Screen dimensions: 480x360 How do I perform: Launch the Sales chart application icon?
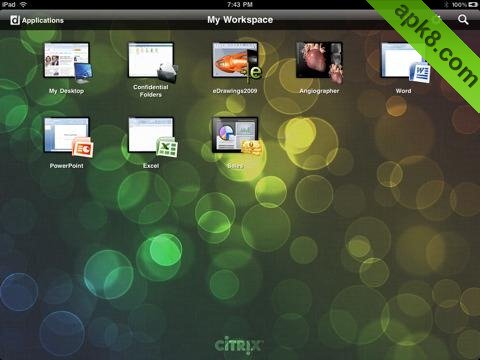(x=237, y=136)
